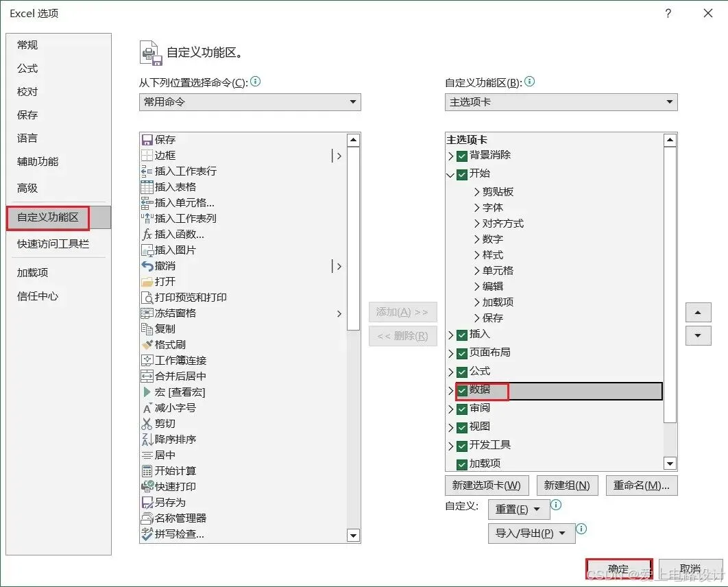Select the Borders (边框) command icon

147,156
